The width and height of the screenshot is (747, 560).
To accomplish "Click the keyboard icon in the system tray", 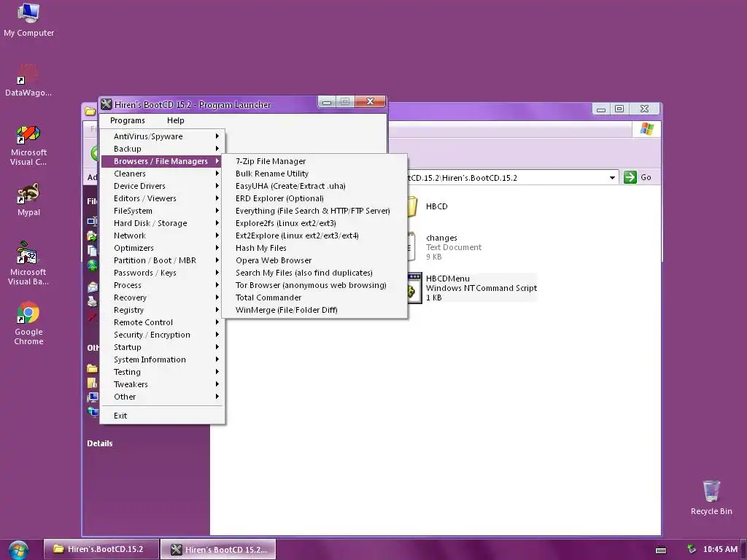I will tap(661, 550).
